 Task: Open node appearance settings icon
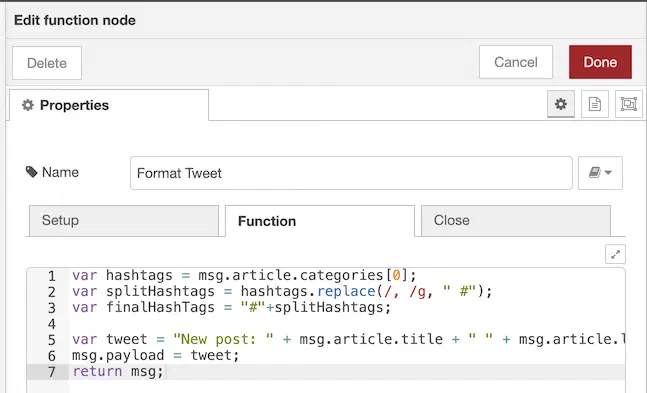pos(628,104)
